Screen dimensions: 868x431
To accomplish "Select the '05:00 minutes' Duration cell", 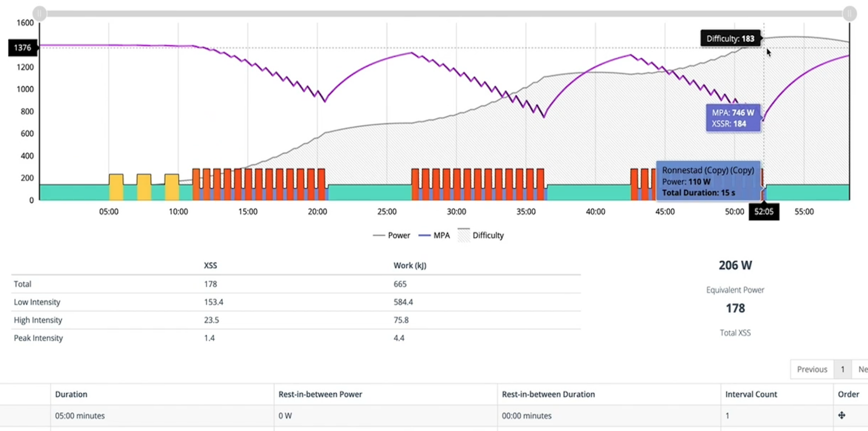I will coord(80,415).
